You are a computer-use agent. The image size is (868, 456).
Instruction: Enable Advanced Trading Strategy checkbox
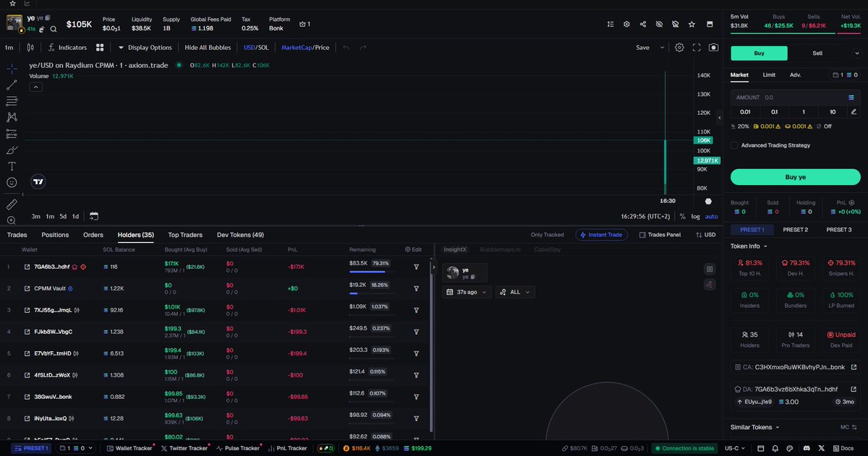734,145
